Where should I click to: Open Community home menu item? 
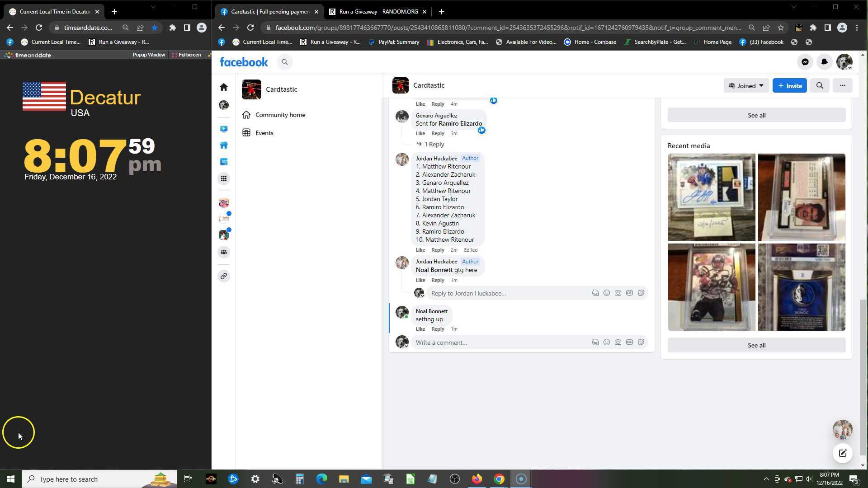(280, 115)
